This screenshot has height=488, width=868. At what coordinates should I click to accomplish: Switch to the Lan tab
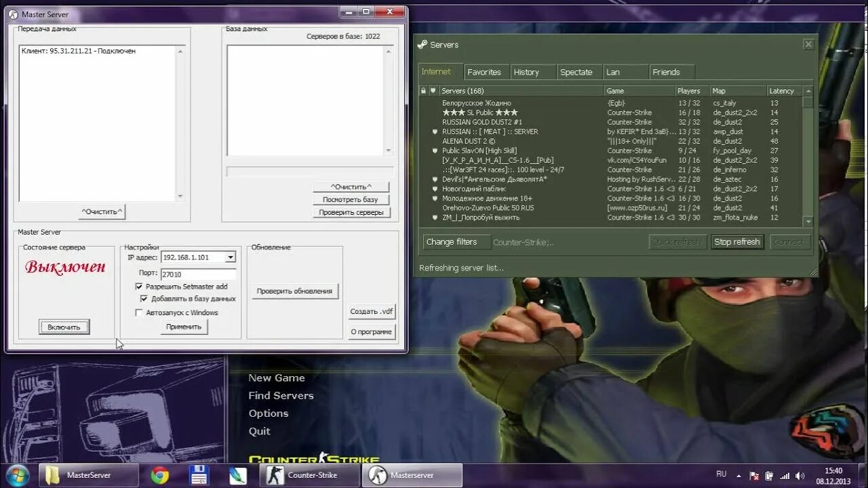(625, 72)
